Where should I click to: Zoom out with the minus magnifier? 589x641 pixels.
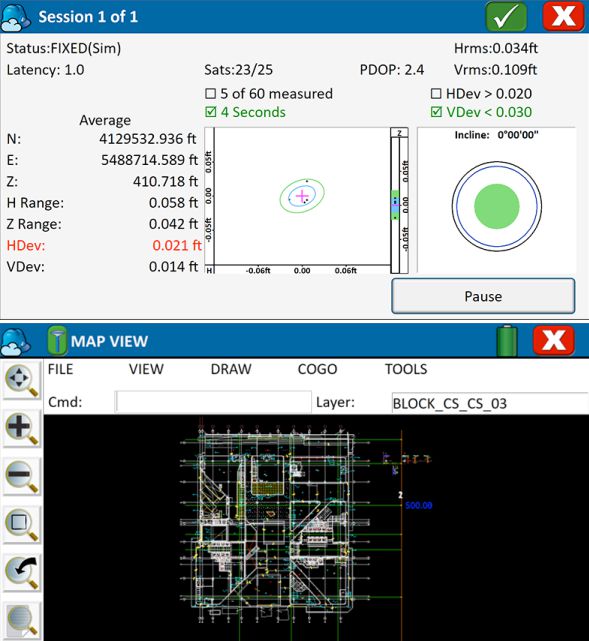pos(22,477)
